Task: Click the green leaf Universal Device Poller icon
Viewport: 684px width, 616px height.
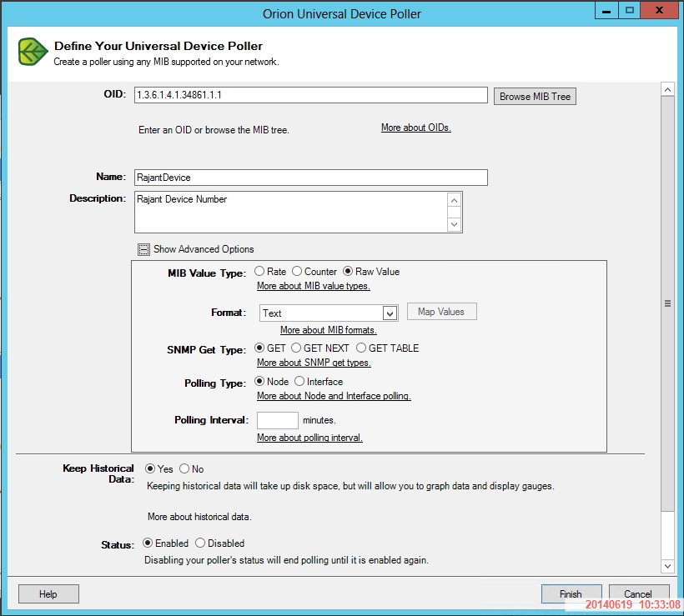Action: pos(33,52)
